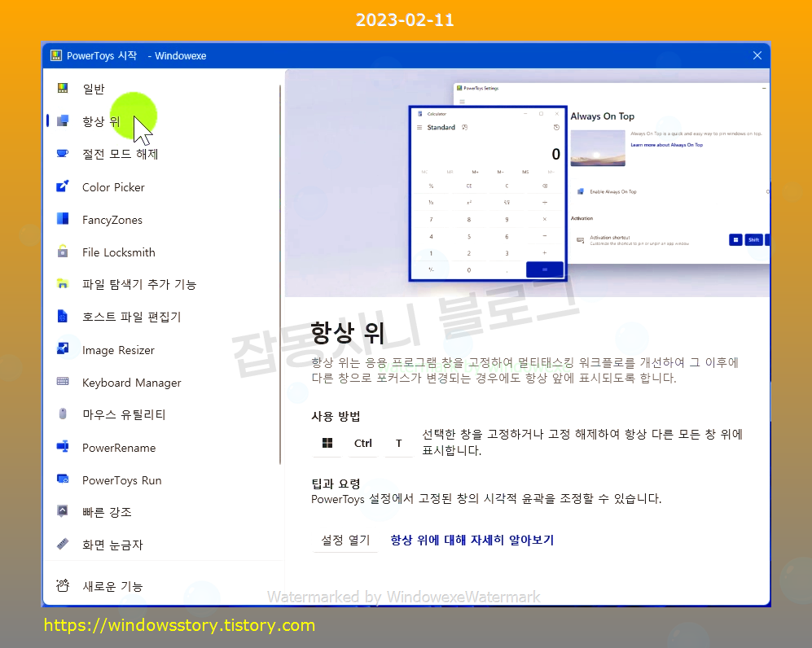The height and width of the screenshot is (648, 812).
Task: Click the PowerToys logo in title bar
Action: point(56,55)
